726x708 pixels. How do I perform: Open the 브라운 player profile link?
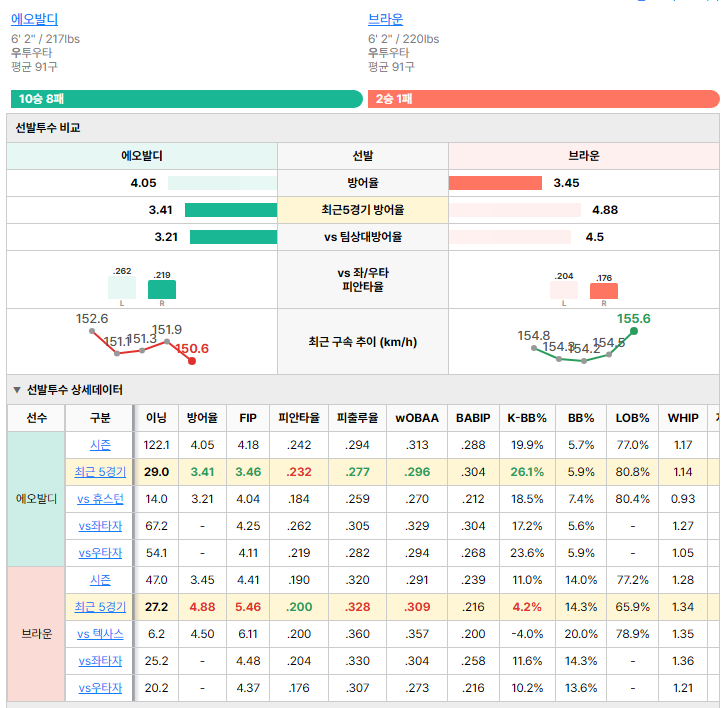click(x=385, y=19)
